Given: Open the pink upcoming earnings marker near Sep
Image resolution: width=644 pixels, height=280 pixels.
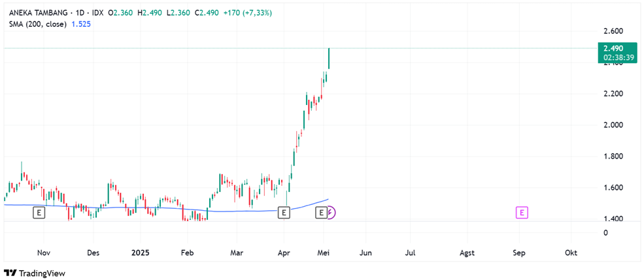Looking at the screenshot, I should pyautogui.click(x=522, y=212).
